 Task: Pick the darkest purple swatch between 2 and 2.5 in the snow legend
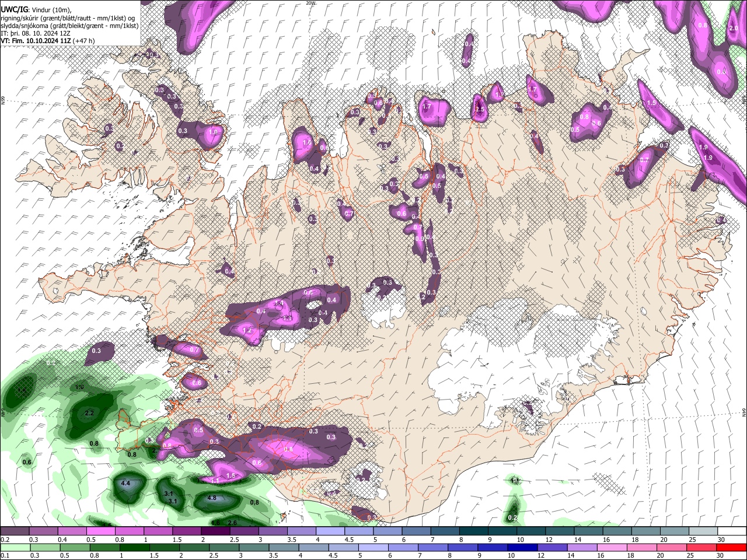pos(215,531)
